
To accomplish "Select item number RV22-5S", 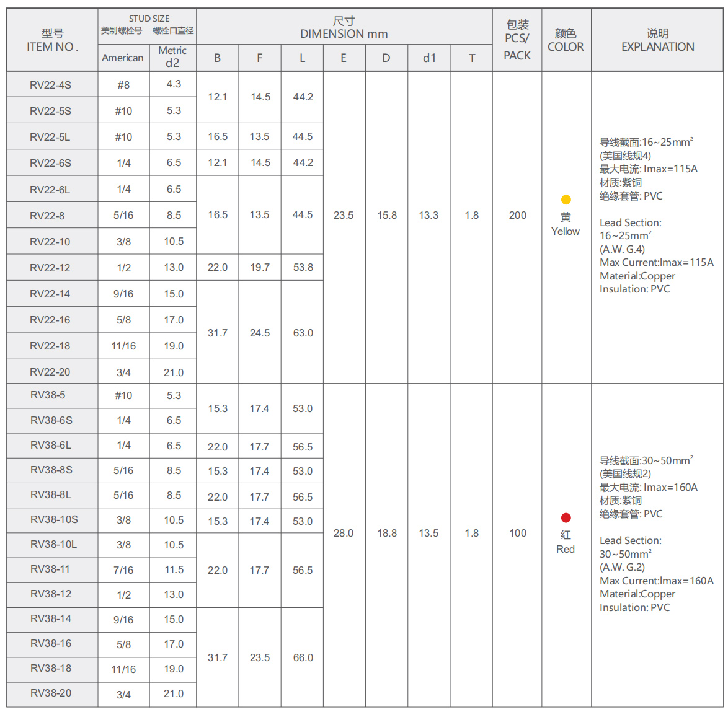I will tap(51, 111).
